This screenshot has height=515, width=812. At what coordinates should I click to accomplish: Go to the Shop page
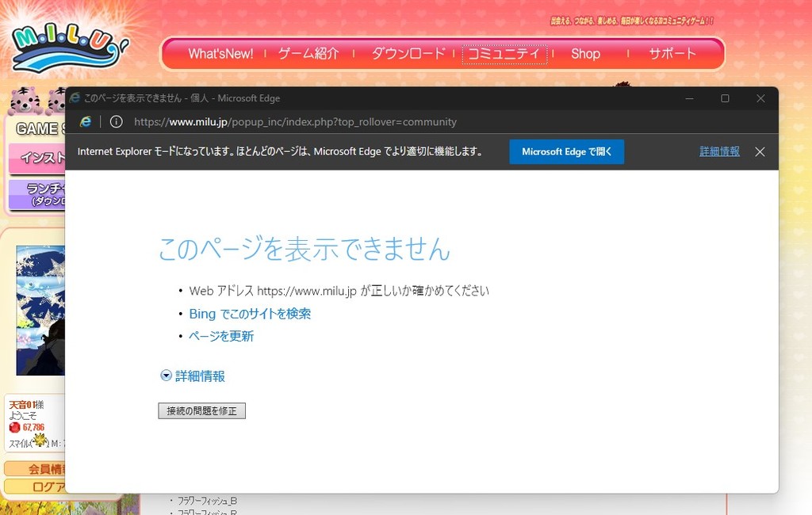(585, 54)
